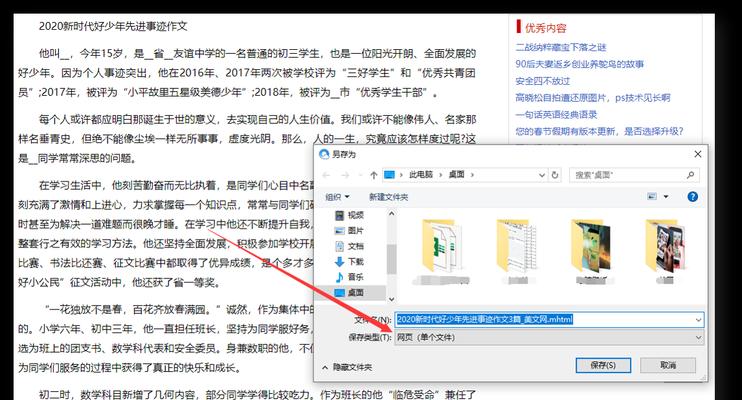Refresh the current folder view

click(x=555, y=175)
